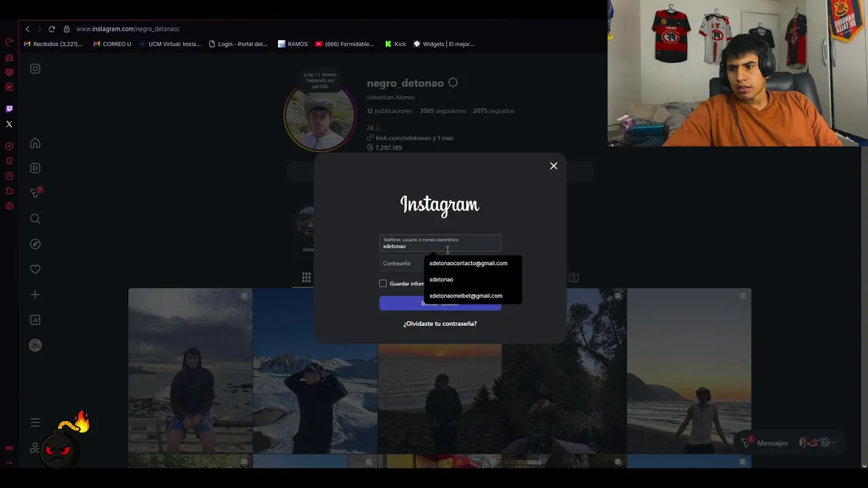Choose xdetonao from autofill suggestions
This screenshot has width=868, height=488.
[473, 279]
